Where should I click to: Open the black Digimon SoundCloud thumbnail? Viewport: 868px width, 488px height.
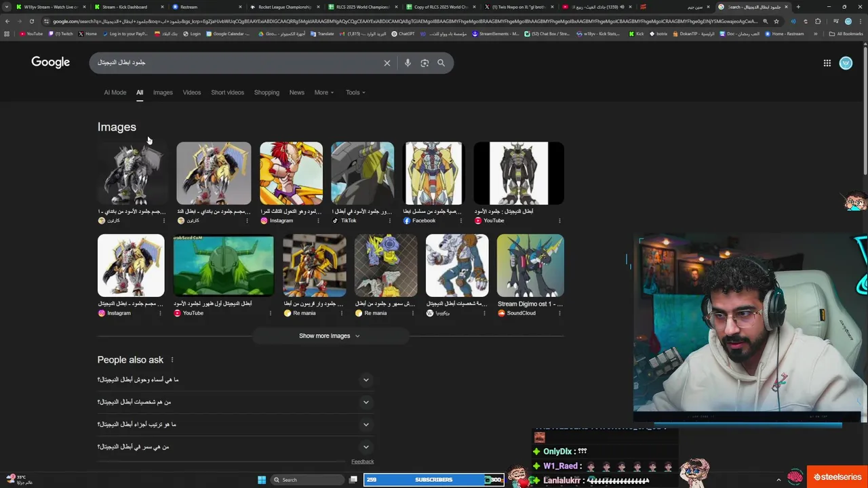point(530,265)
